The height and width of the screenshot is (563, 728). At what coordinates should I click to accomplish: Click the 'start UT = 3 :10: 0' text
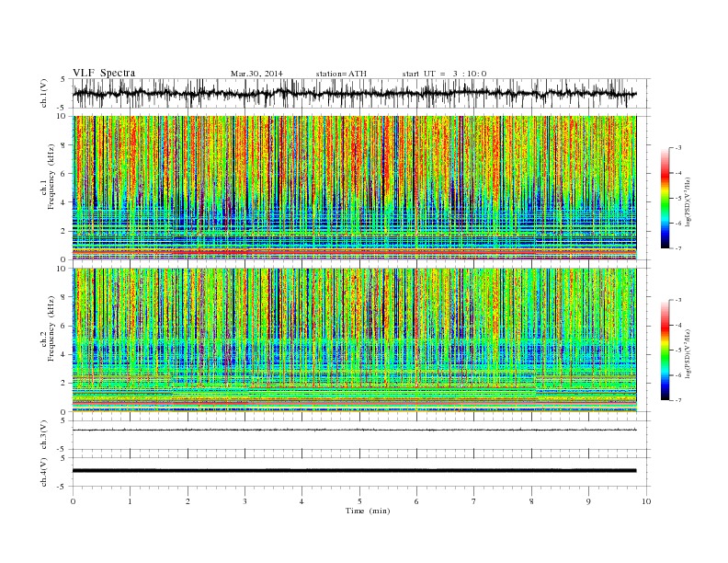point(444,74)
